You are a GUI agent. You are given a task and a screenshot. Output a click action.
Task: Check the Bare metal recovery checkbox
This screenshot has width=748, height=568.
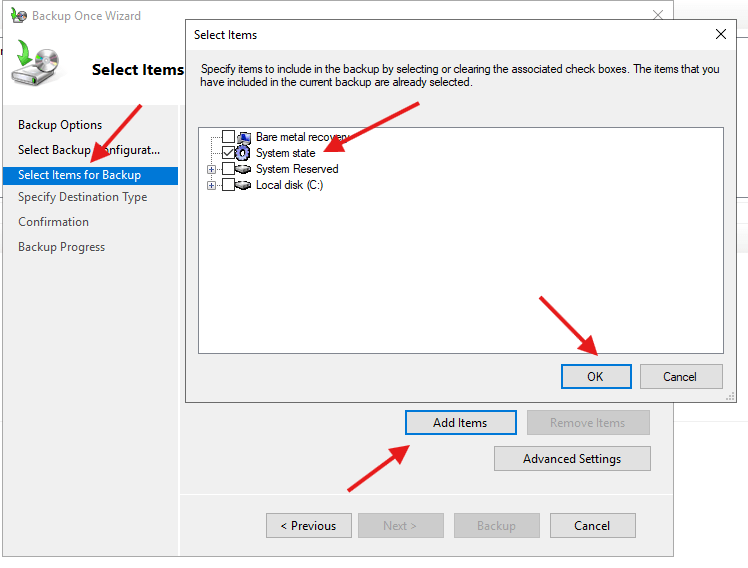(229, 137)
